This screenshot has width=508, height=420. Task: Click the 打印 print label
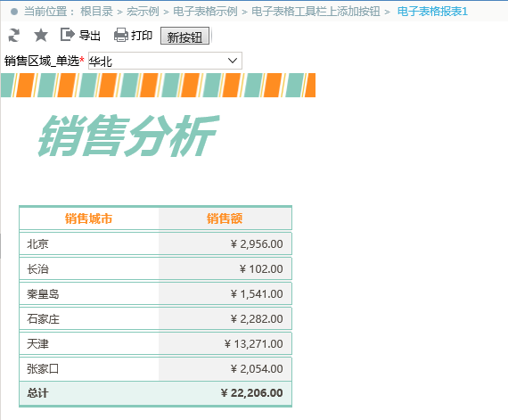142,36
